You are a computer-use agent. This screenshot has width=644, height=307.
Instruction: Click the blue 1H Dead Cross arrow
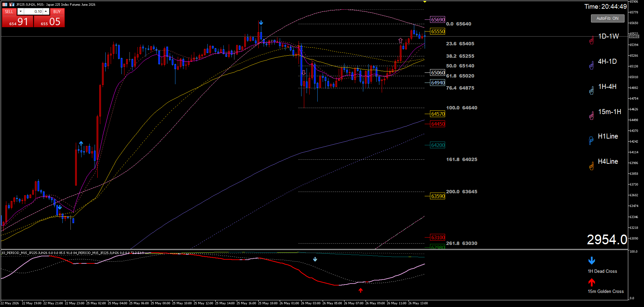pyautogui.click(x=592, y=261)
